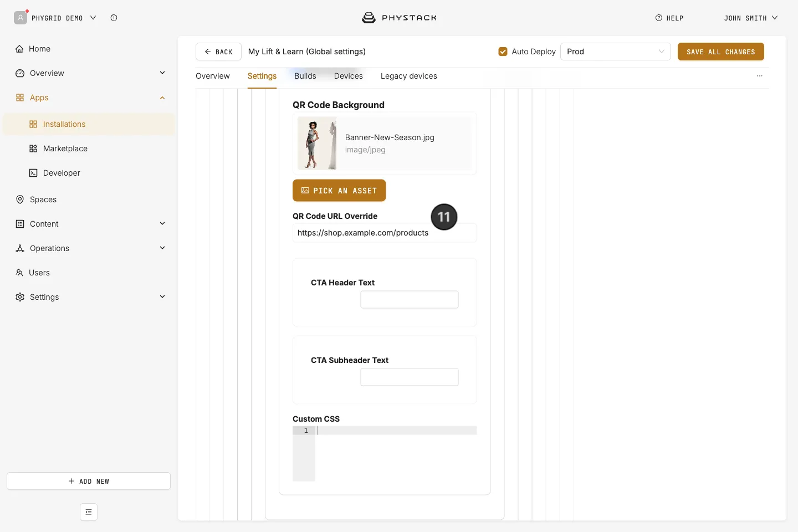Click the Settings gear icon in sidebar
798x532 pixels.
point(20,297)
